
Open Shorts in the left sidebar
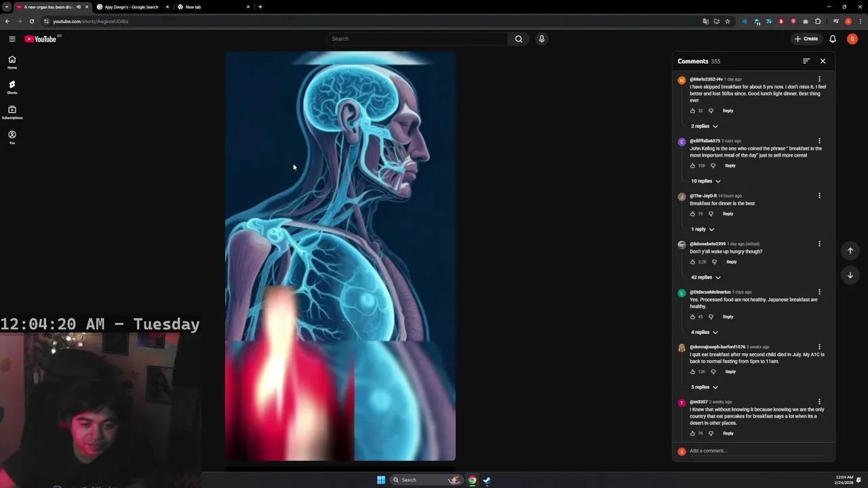[x=12, y=87]
